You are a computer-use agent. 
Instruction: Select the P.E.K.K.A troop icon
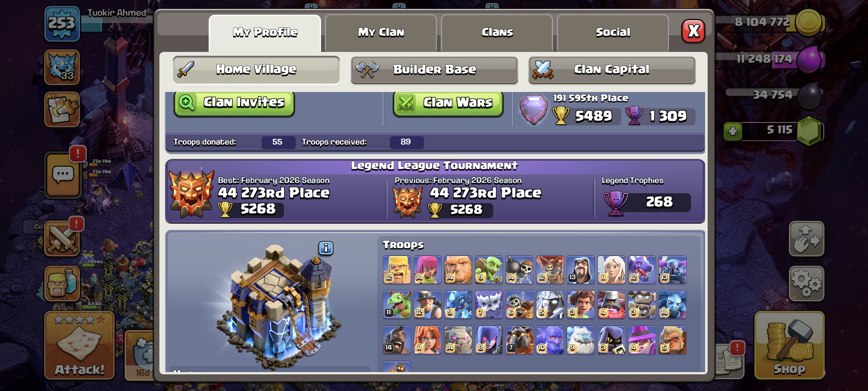pyautogui.click(x=672, y=270)
